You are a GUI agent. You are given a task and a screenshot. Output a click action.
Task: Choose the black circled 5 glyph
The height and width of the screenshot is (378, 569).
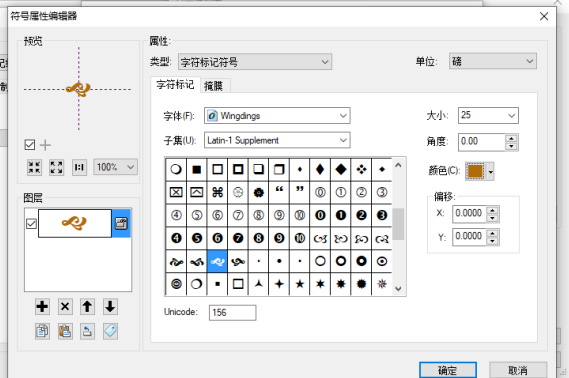click(197, 238)
